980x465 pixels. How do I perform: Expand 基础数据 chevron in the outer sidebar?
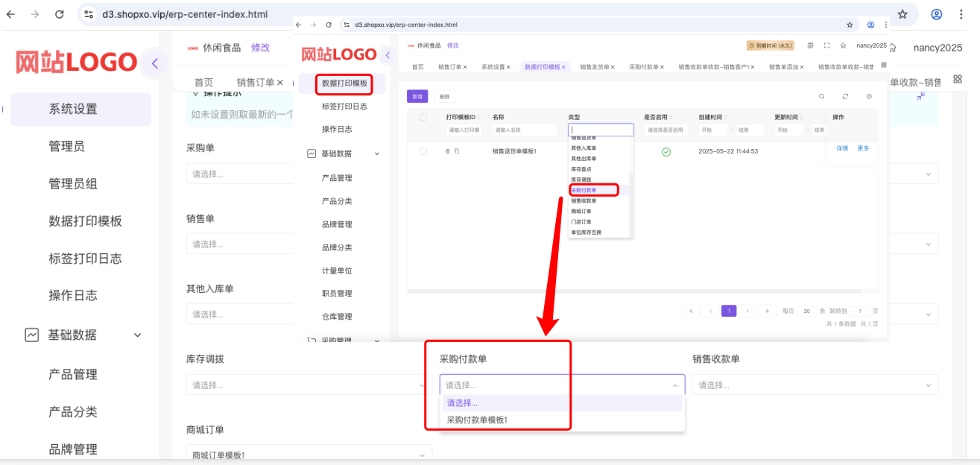[x=137, y=335]
